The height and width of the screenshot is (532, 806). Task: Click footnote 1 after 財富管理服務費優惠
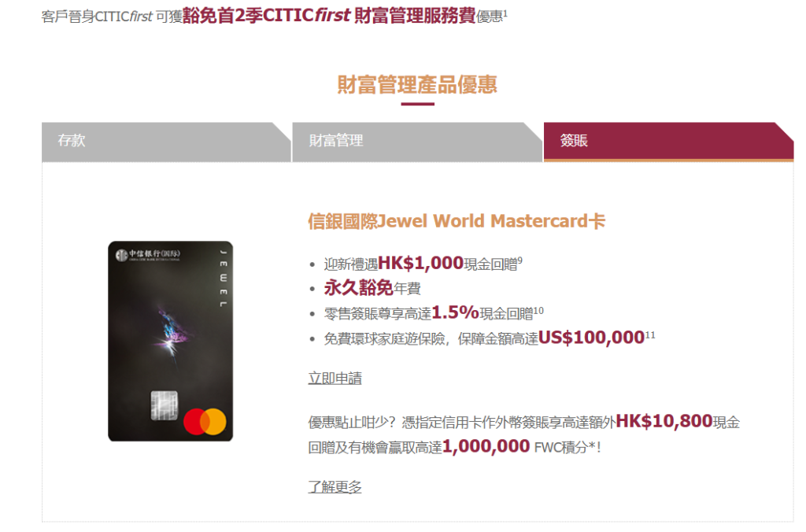[x=505, y=13]
